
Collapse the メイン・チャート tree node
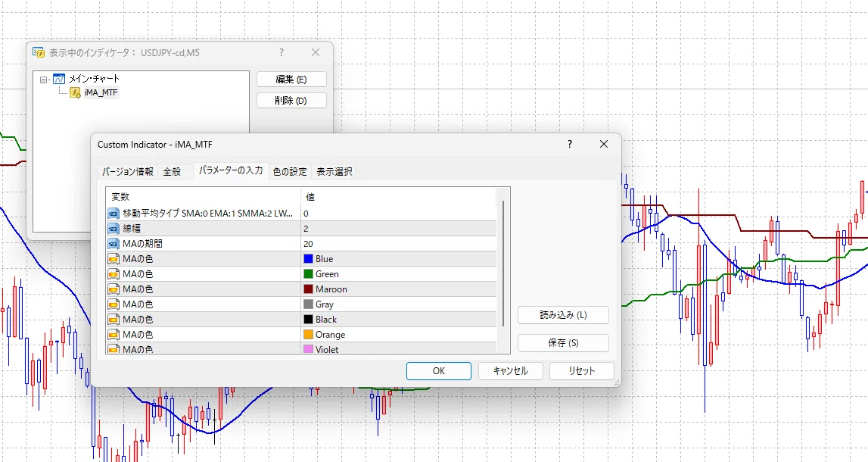click(44, 80)
